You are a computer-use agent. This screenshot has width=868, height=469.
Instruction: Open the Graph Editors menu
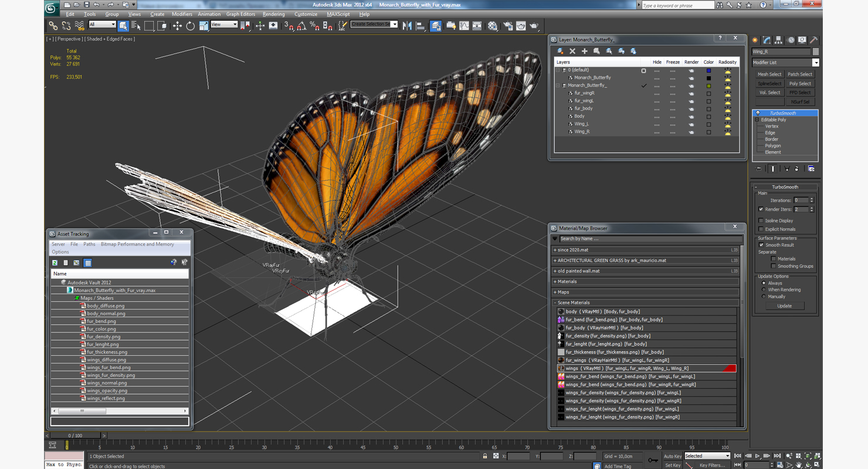click(x=241, y=14)
